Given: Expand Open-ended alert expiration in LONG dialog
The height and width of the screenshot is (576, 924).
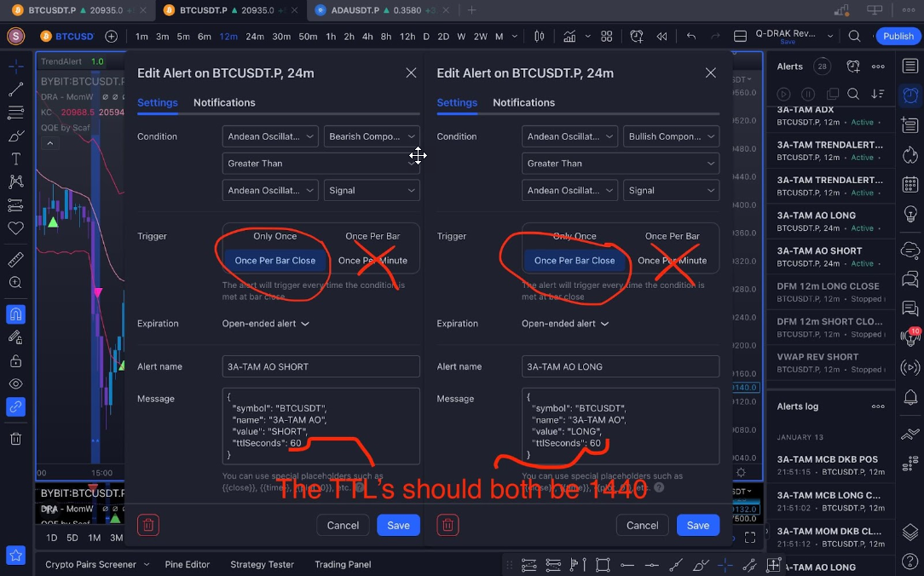Looking at the screenshot, I should tap(565, 324).
